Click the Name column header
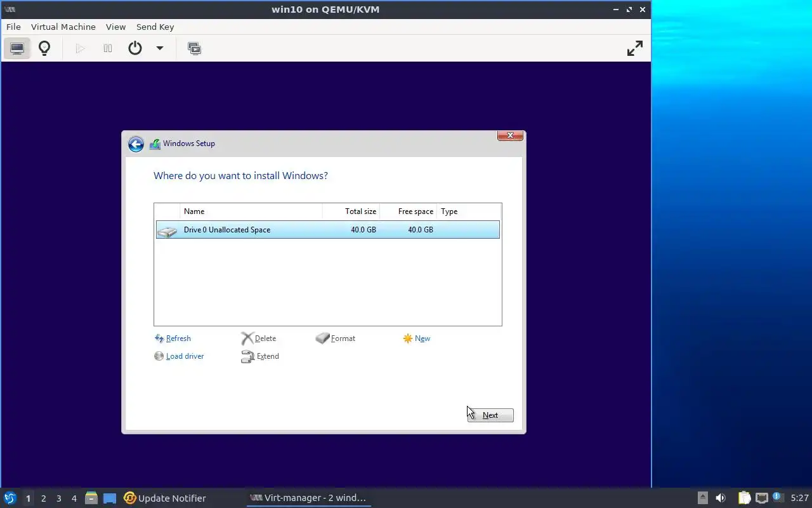Screen dimensions: 812x508 tap(251, 211)
